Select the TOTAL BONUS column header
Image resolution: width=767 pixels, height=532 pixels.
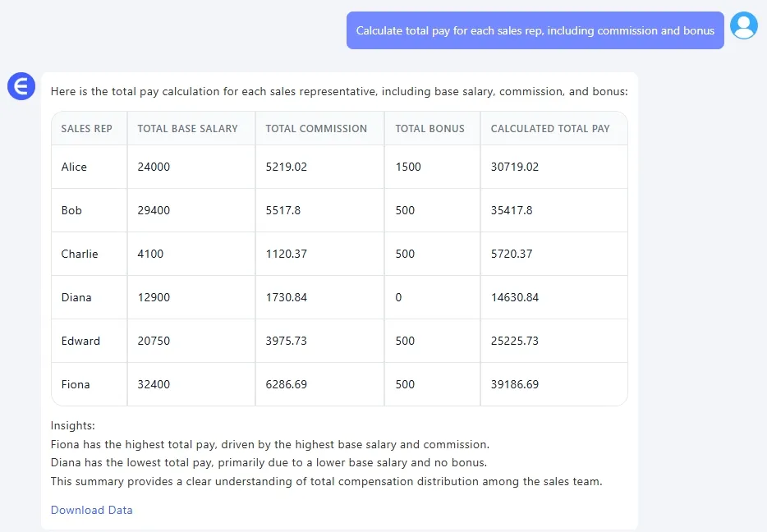429,129
